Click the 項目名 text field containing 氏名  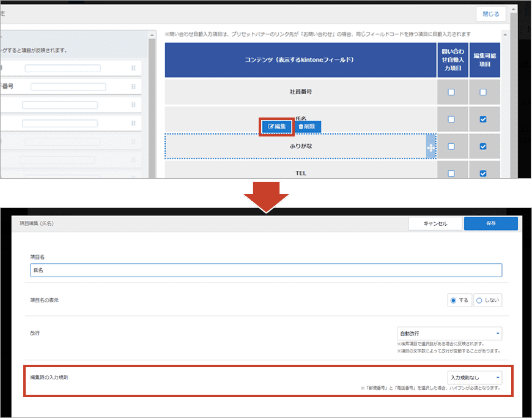(x=266, y=270)
